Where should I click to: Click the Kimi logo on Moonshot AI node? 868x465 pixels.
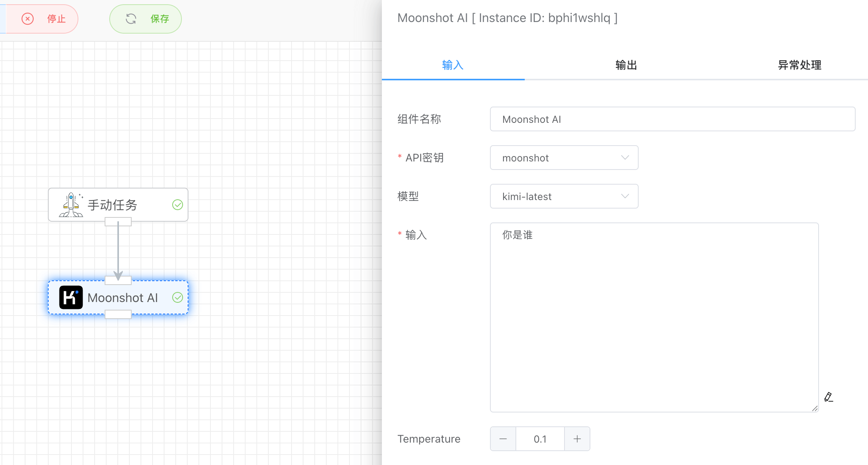(x=71, y=297)
